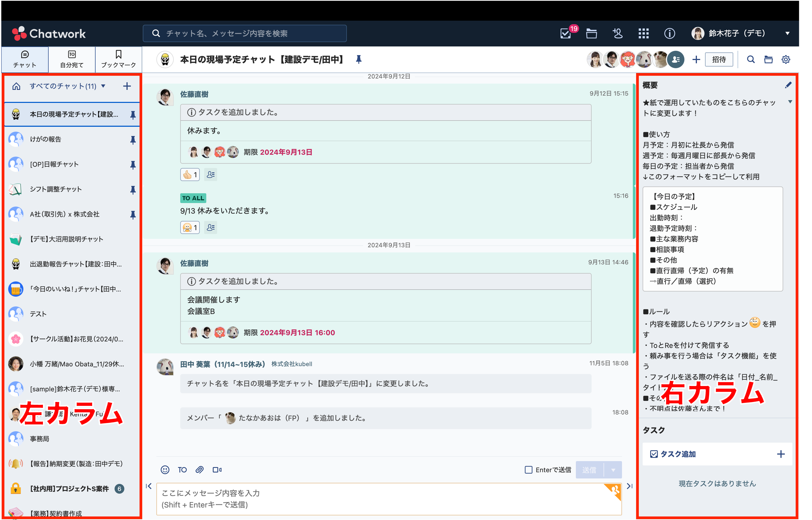Click the TO ALL tag in message
Viewport: 812px width, 520px height.
pyautogui.click(x=193, y=198)
